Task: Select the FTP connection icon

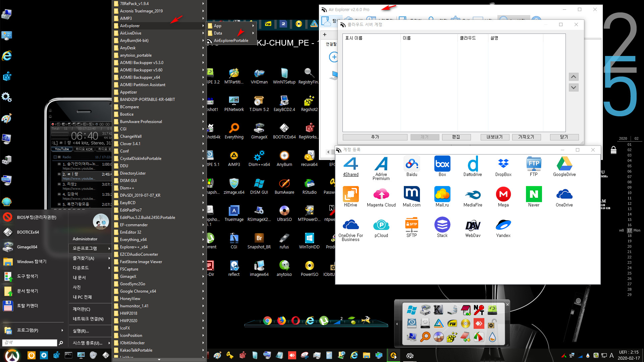Action: click(x=534, y=167)
